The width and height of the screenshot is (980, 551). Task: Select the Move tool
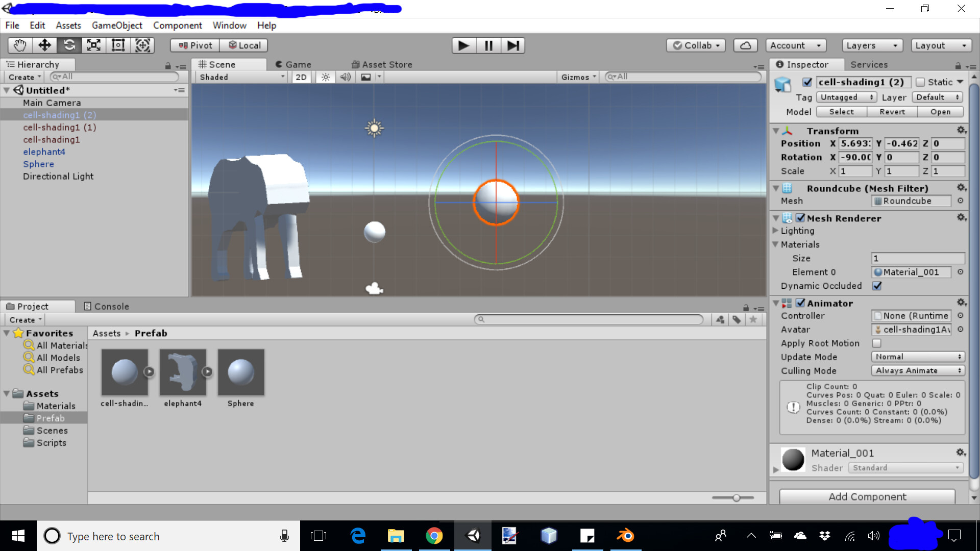(x=44, y=45)
